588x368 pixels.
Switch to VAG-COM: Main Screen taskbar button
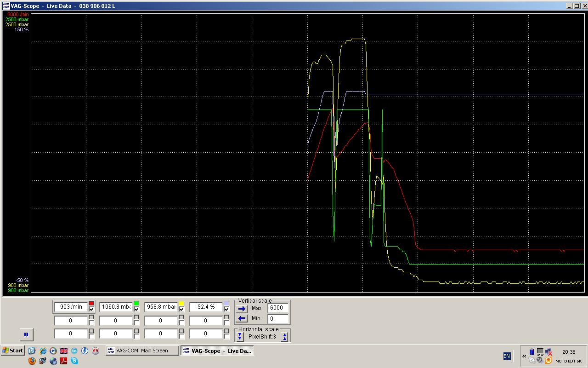click(x=142, y=351)
